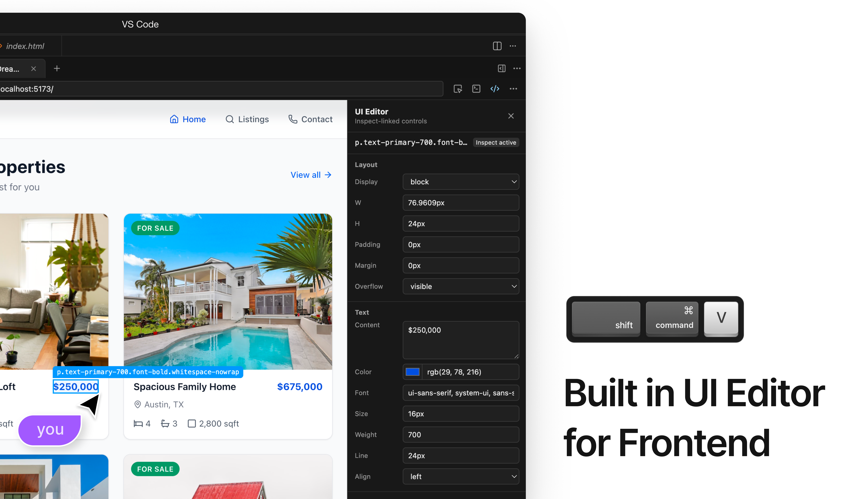
Task: Click the Spacious Family Home title
Action: pyautogui.click(x=184, y=387)
